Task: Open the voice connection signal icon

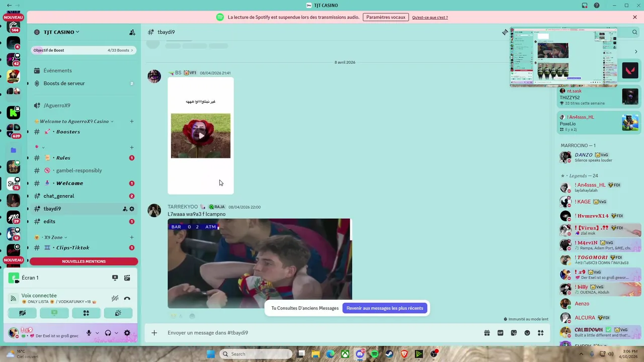Action: pyautogui.click(x=14, y=298)
